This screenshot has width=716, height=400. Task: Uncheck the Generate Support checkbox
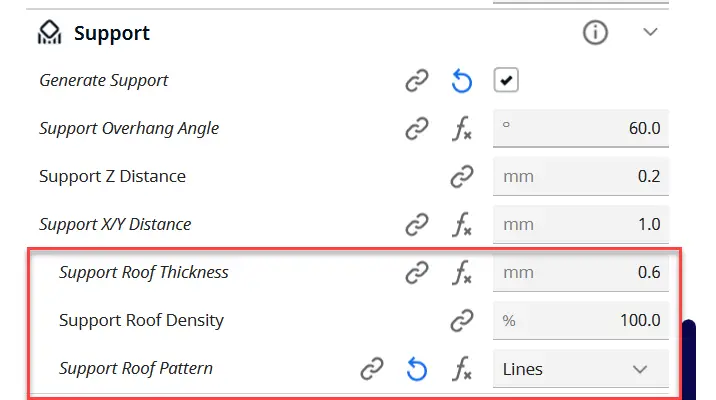point(506,80)
